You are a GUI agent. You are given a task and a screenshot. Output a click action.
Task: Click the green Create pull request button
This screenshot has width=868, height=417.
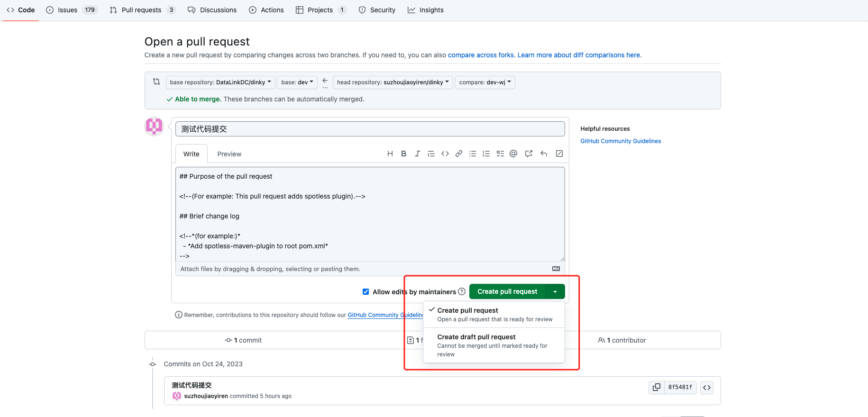coord(507,291)
